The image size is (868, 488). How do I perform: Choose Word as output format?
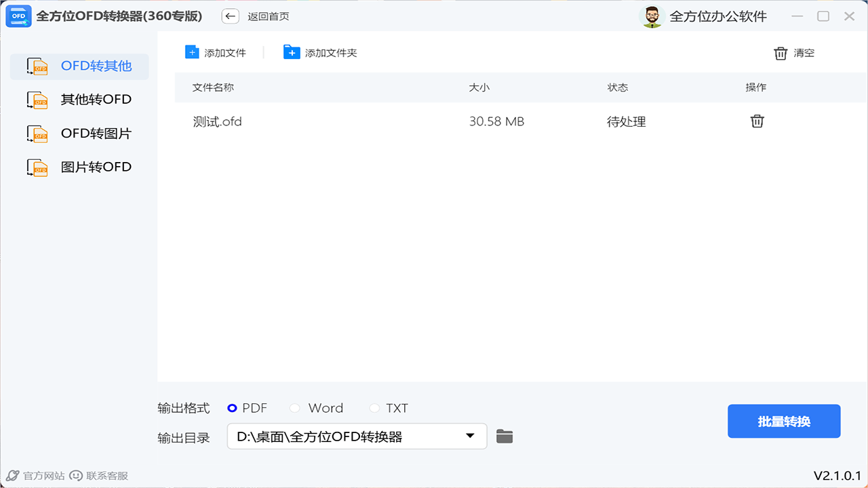tap(295, 407)
